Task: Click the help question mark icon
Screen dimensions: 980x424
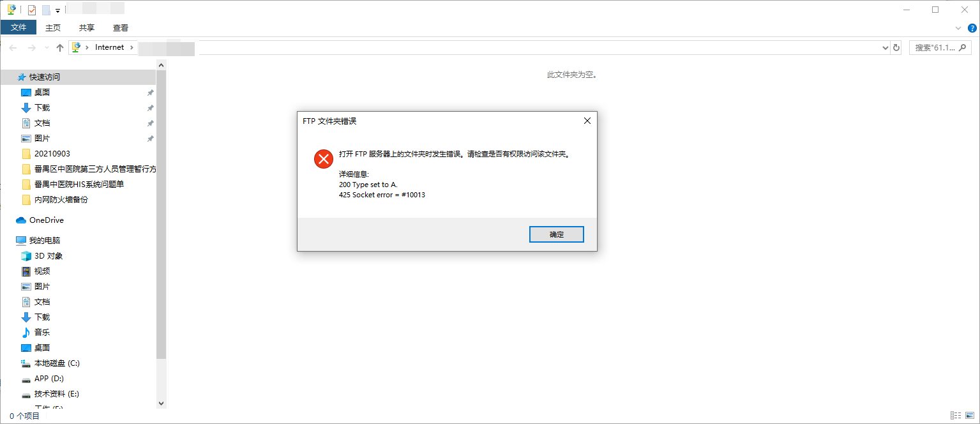Action: (972, 28)
